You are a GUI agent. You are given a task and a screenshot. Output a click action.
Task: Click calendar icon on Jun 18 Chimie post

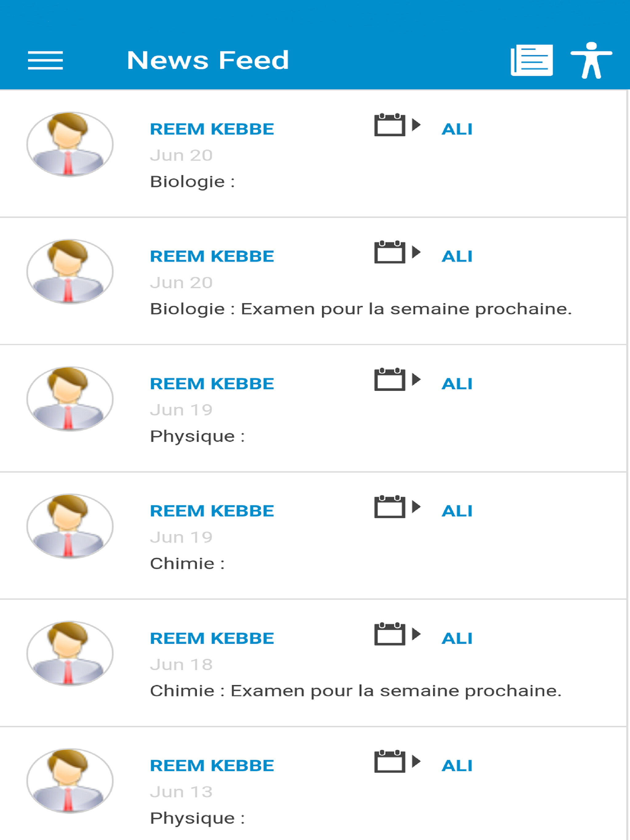pos(397,634)
